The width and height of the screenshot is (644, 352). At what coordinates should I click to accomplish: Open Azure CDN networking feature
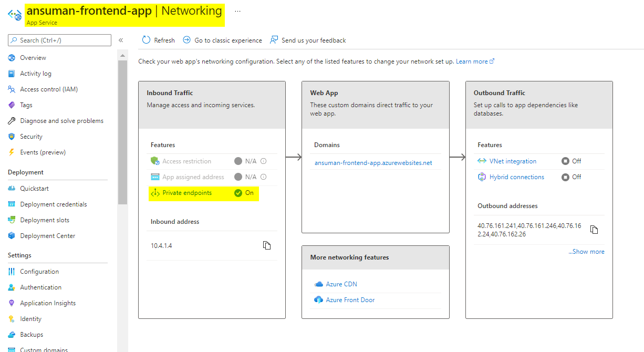341,284
